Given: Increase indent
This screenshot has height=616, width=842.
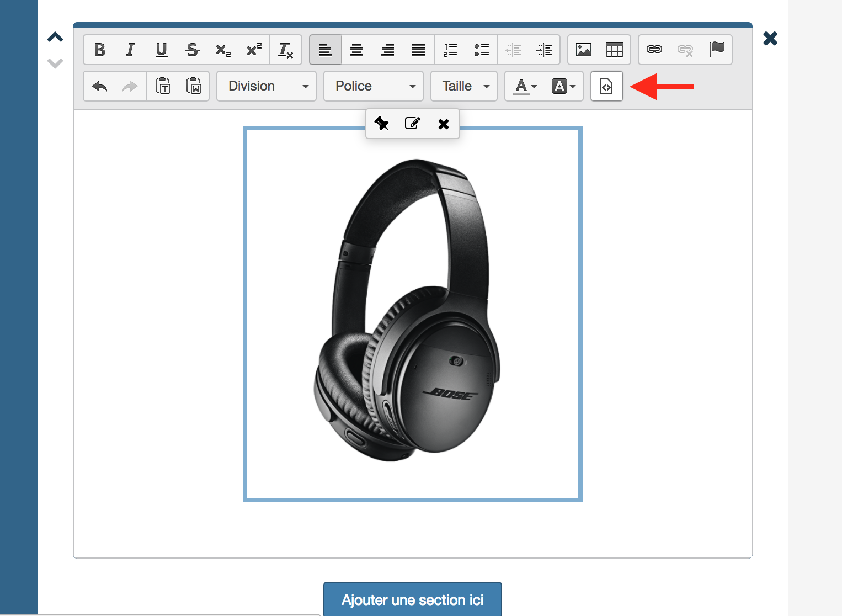Looking at the screenshot, I should 544,50.
